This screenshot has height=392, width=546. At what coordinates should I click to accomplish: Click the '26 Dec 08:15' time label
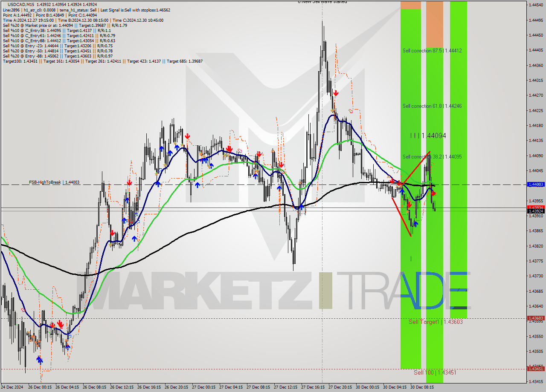coord(94,387)
